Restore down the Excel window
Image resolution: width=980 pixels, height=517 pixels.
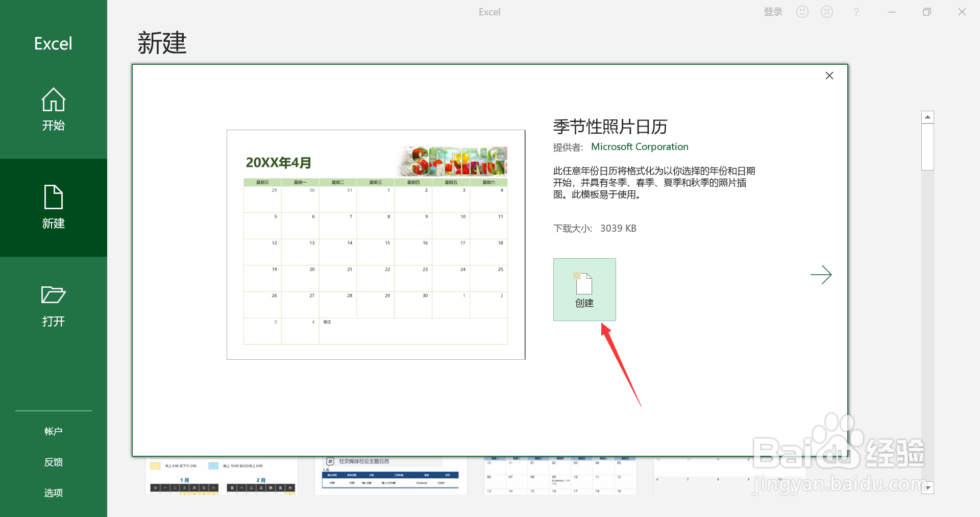point(927,12)
